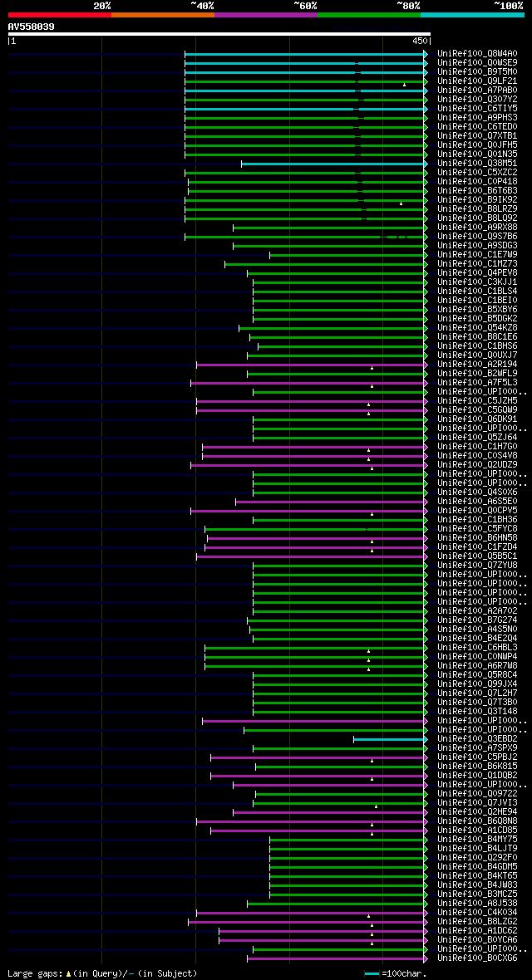The height and width of the screenshot is (980, 532).
Task: Select the UniRef100_Q3EBD2 label
Action: (x=477, y=739)
